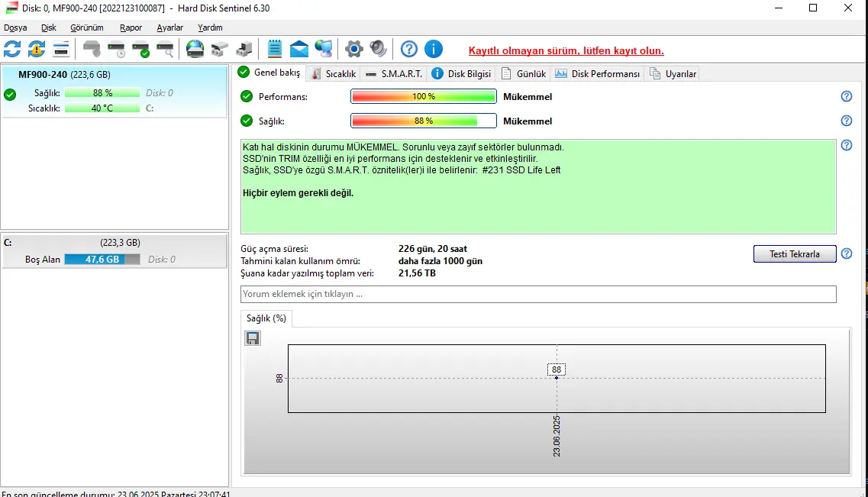Click the disk with magnifying glass icon

(x=165, y=50)
